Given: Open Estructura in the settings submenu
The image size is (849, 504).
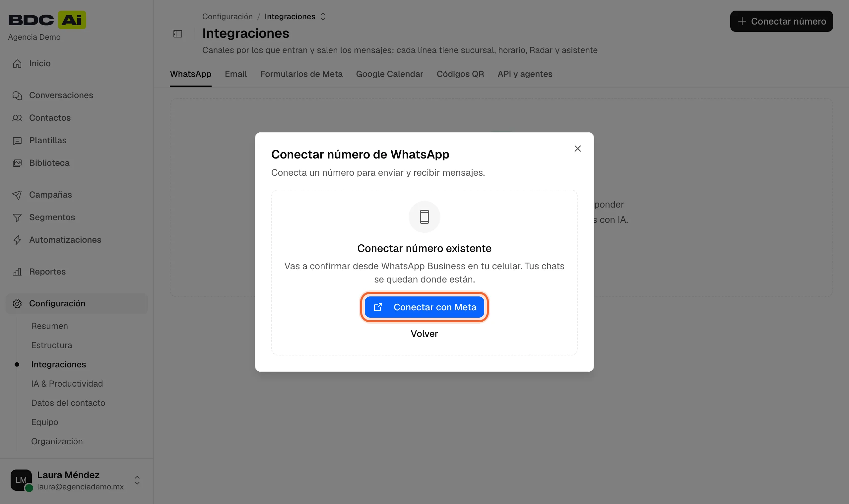Looking at the screenshot, I should click(52, 345).
